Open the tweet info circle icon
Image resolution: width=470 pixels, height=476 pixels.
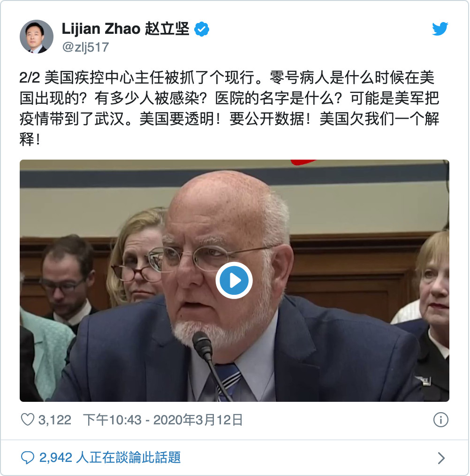pyautogui.click(x=440, y=420)
